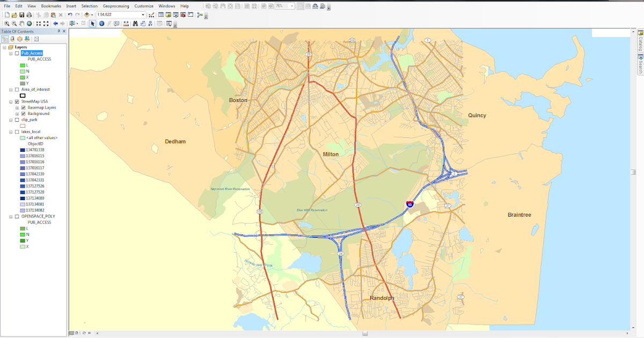
Task: Choose the Zoom In tool
Action: click(x=7, y=23)
